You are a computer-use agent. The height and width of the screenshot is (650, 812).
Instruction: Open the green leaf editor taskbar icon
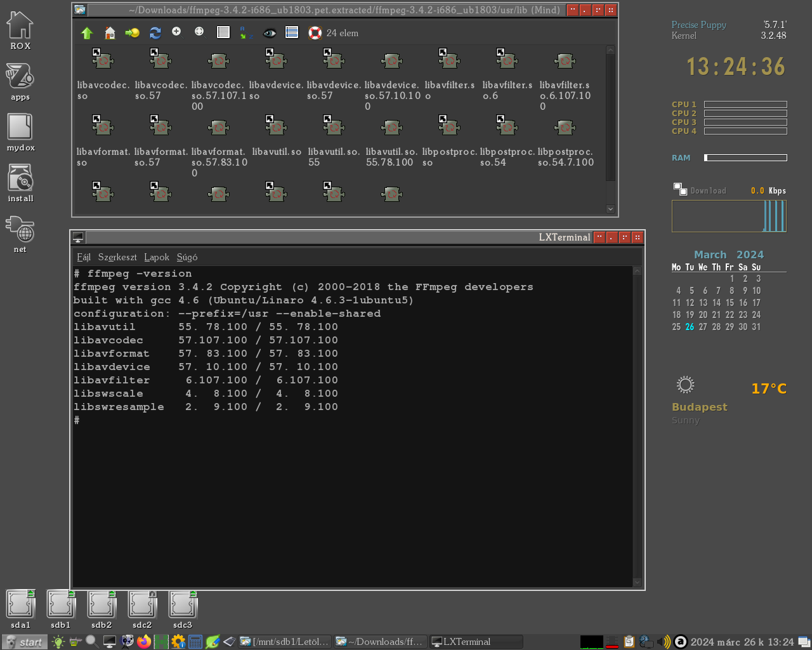tap(213, 642)
